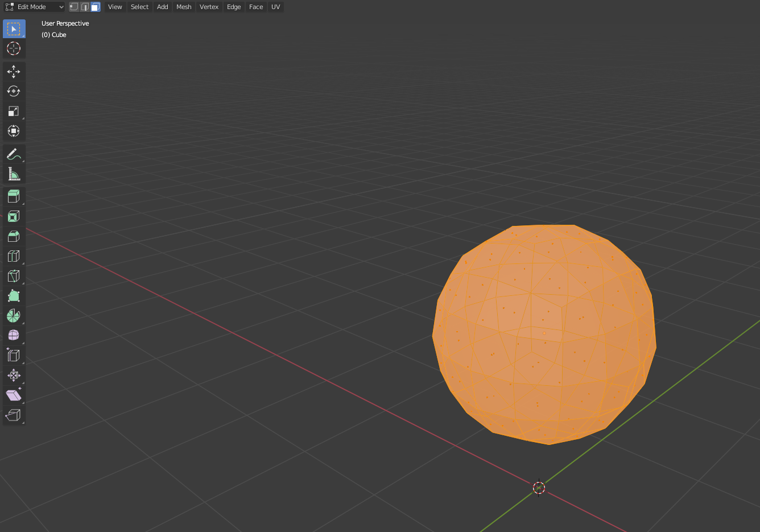Image resolution: width=760 pixels, height=532 pixels.
Task: Click the 3D cursor at the origin
Action: [539, 488]
